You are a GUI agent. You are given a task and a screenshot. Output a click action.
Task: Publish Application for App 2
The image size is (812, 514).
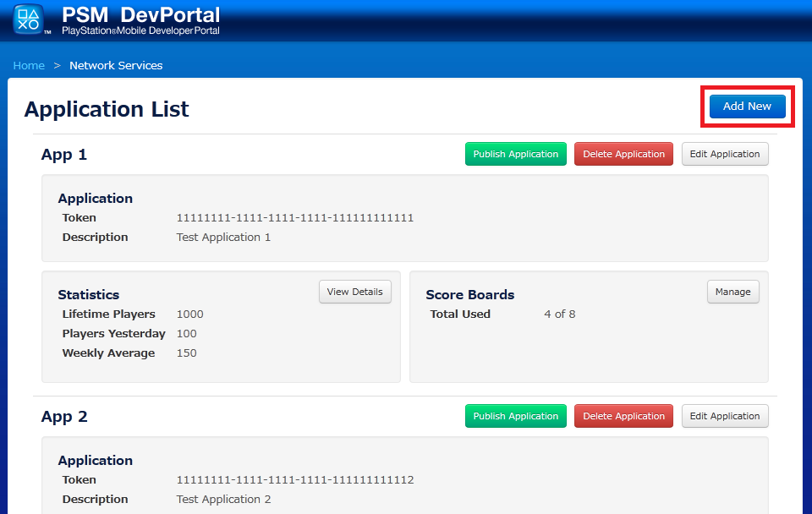tap(515, 416)
